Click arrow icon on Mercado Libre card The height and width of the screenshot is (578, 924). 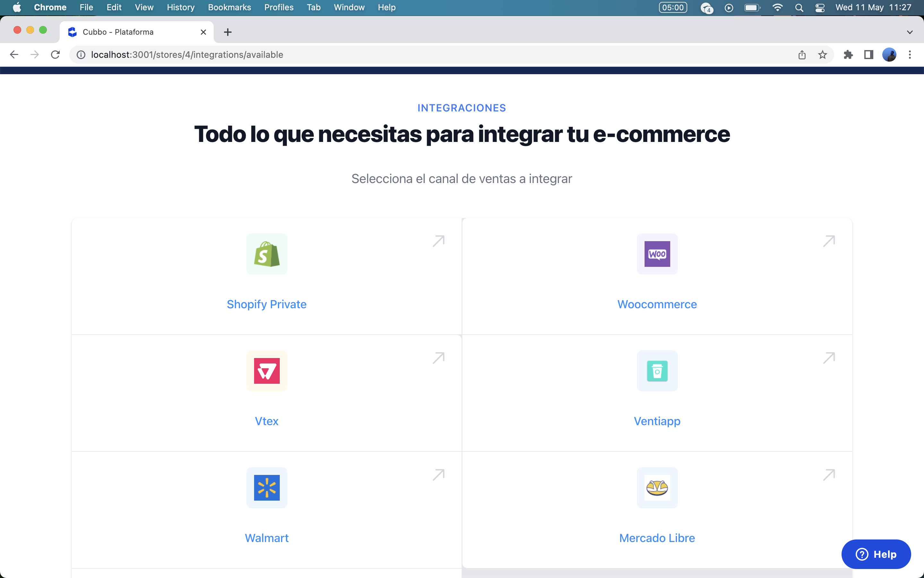click(x=828, y=475)
